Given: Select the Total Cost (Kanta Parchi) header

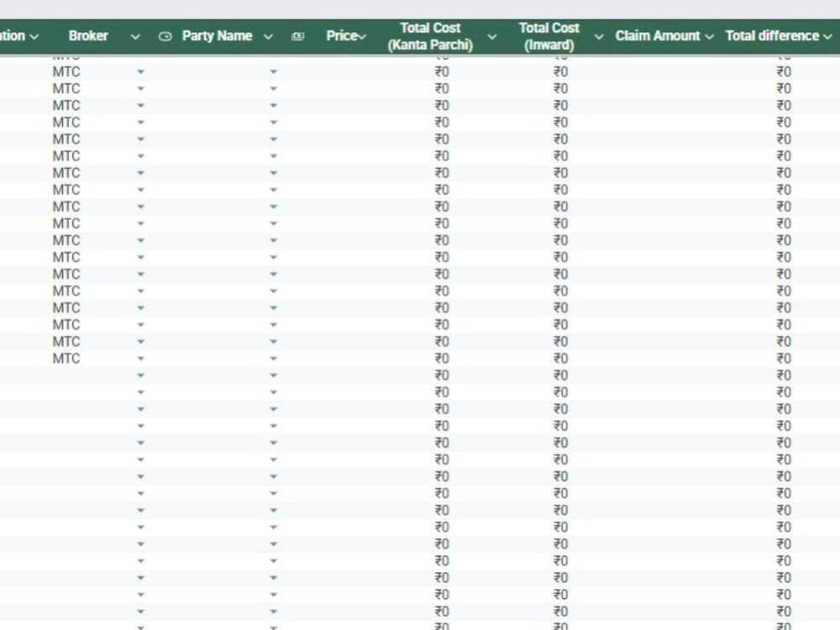Looking at the screenshot, I should pos(430,36).
